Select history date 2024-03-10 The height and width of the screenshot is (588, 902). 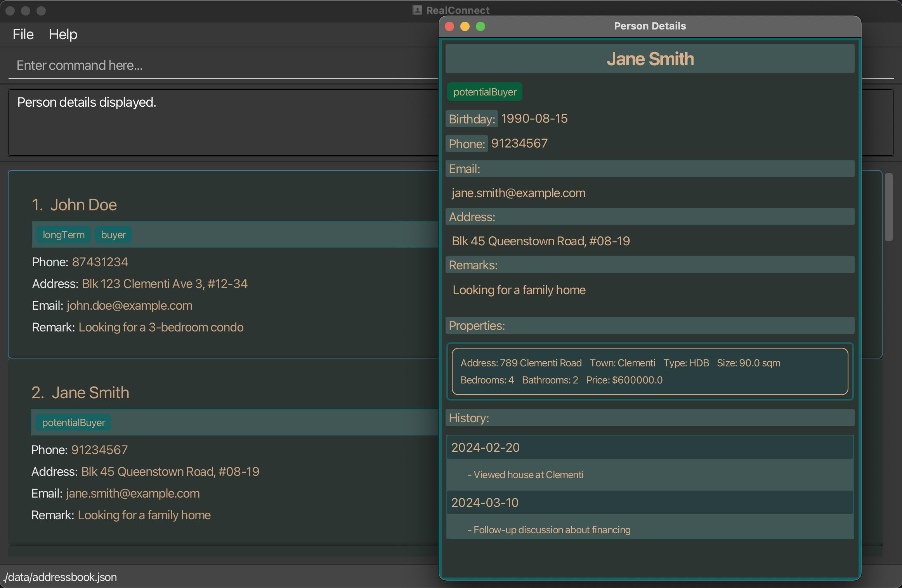[650, 503]
